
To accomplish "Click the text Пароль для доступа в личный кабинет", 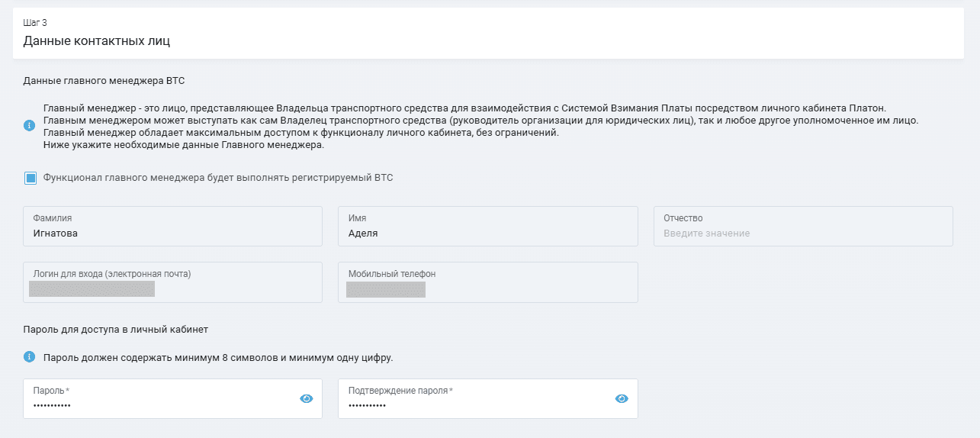I will [x=116, y=330].
